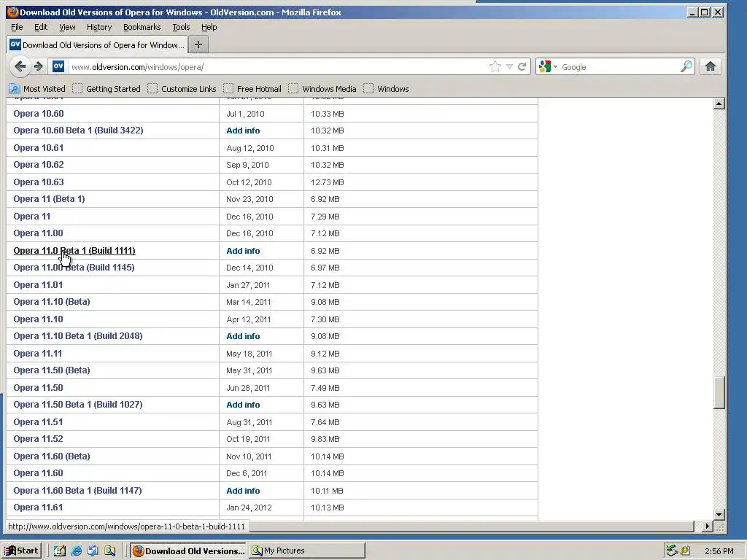The height and width of the screenshot is (560, 747).
Task: Click the magnifier icon in Quick Launch
Action: coord(110,551)
